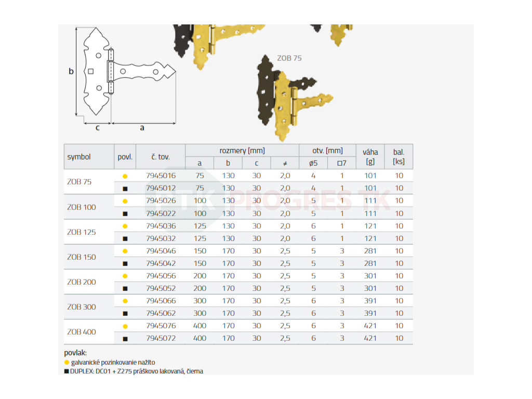532x399 pixels.
Task: Click yellow coating dot in row 7945066
Action: [125, 301]
